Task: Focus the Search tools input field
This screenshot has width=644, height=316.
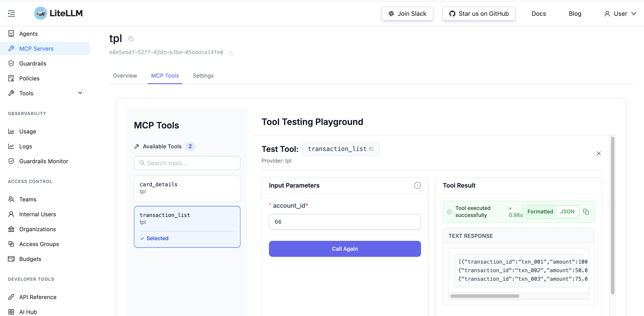Action: (187, 163)
